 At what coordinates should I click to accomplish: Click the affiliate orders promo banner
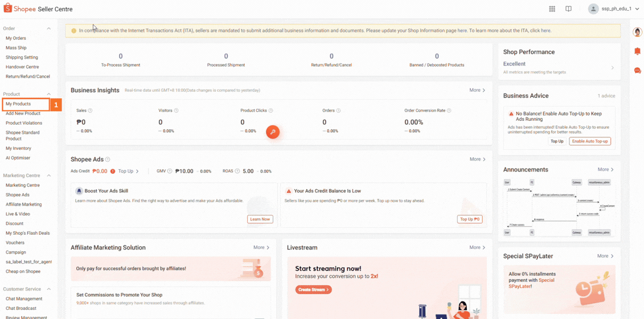(171, 268)
